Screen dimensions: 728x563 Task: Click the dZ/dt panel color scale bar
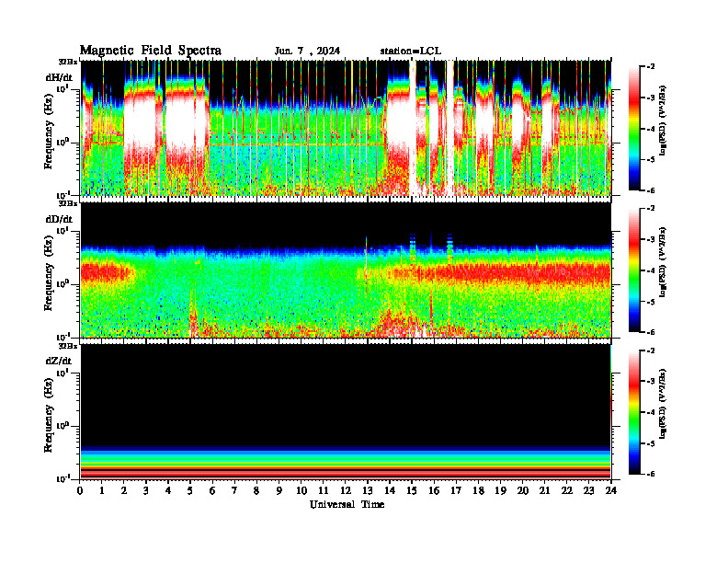pyautogui.click(x=634, y=412)
